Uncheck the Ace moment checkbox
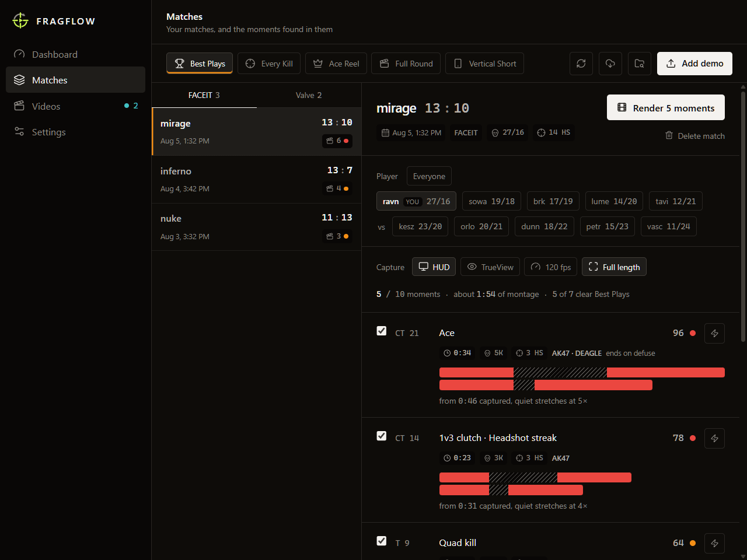This screenshot has height=560, width=747. [x=382, y=331]
